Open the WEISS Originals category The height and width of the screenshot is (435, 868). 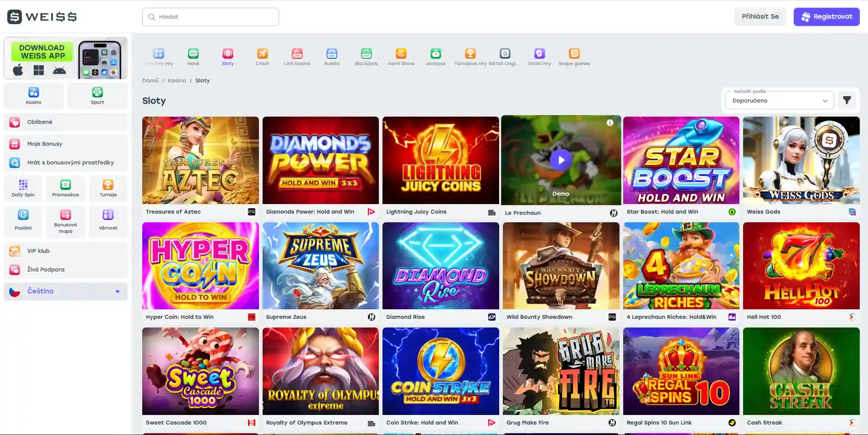[x=505, y=57]
